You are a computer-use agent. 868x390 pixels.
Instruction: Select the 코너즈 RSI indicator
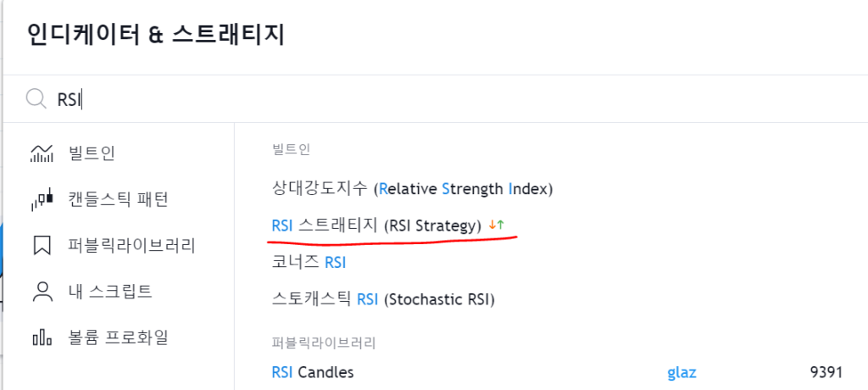(309, 262)
